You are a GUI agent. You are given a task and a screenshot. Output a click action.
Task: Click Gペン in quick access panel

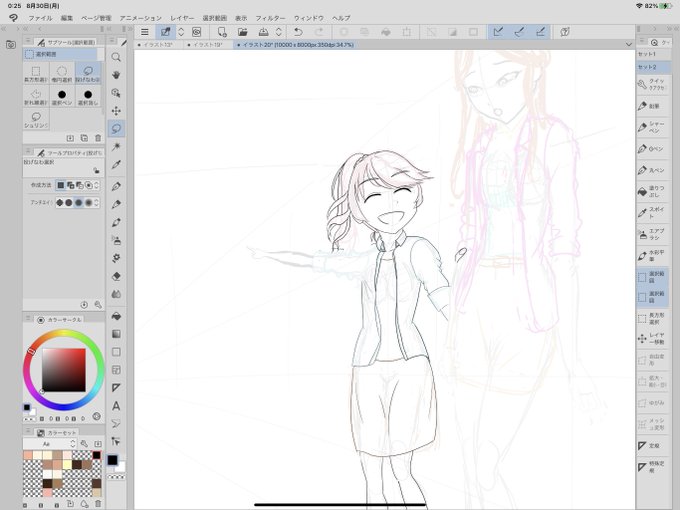coord(653,149)
